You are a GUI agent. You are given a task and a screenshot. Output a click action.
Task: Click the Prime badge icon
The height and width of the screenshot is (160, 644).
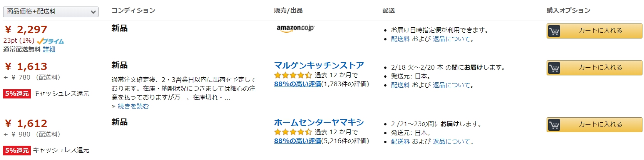50,41
